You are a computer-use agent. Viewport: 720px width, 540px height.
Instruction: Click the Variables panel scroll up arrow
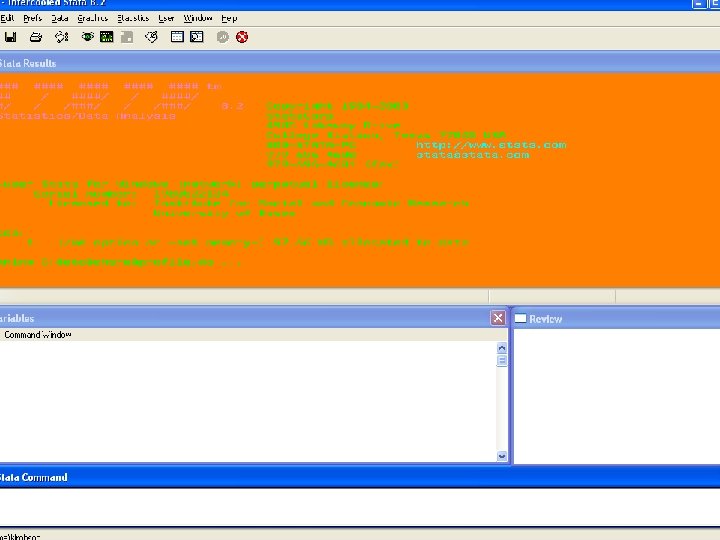502,348
